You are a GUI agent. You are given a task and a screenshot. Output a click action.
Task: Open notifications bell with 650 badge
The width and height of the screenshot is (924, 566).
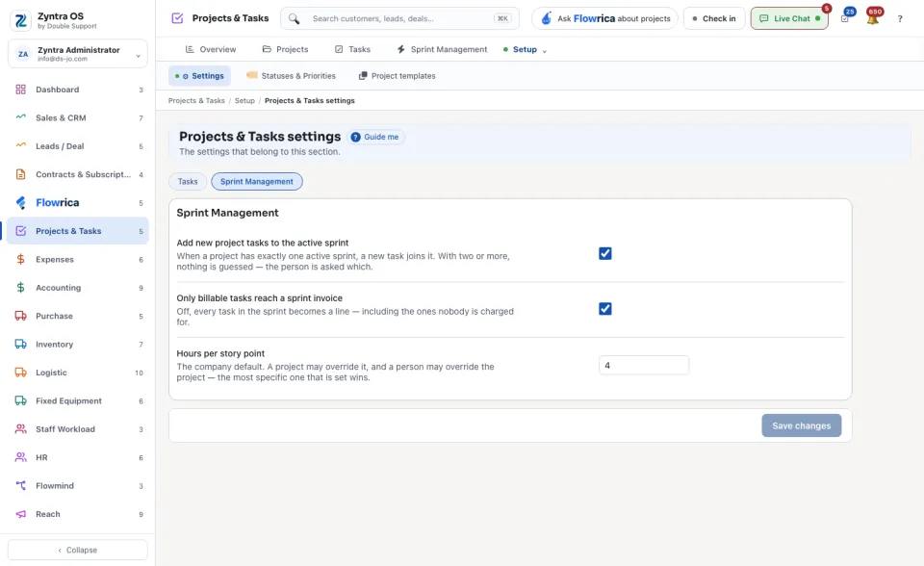click(x=873, y=17)
